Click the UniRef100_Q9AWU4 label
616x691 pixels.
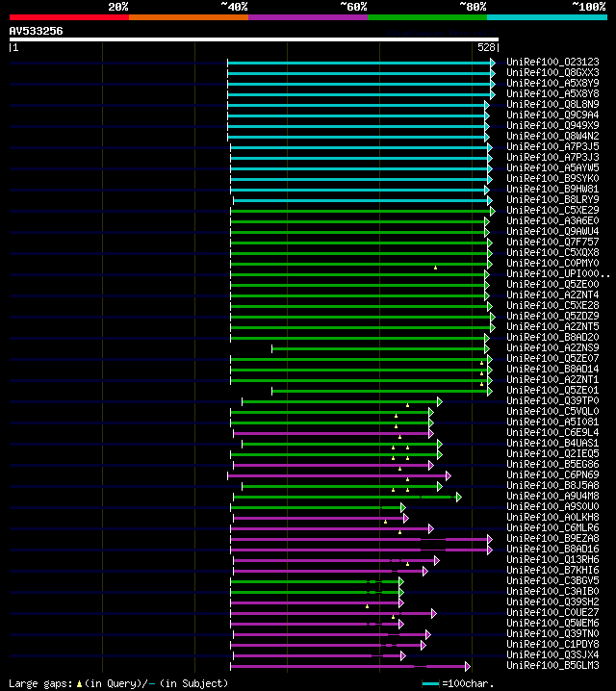552,231
